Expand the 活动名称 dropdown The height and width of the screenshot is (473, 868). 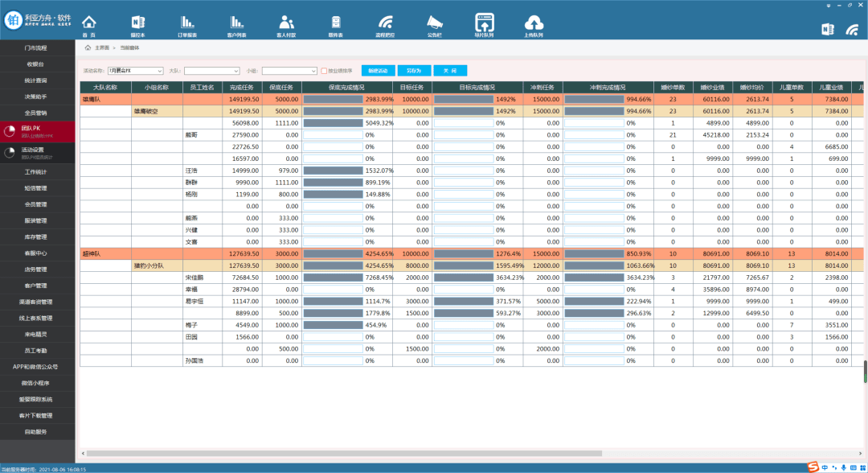[x=136, y=71]
